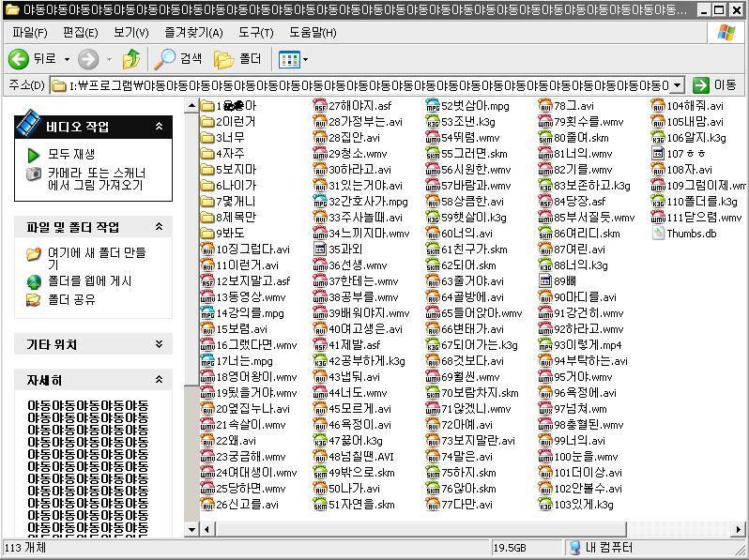Collapse the 파일 및 폴더 작업 section

[x=159, y=227]
